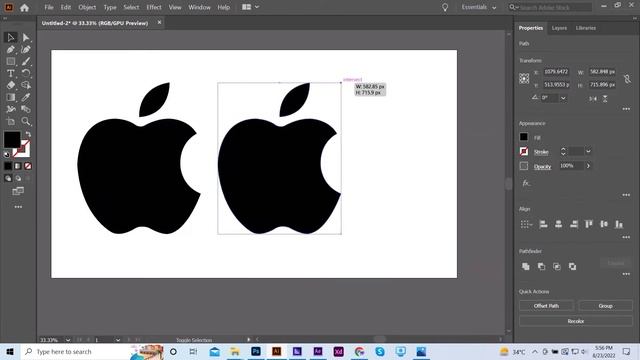Open the Stroke weight dropdown
The height and width of the screenshot is (360, 640).
click(x=588, y=151)
